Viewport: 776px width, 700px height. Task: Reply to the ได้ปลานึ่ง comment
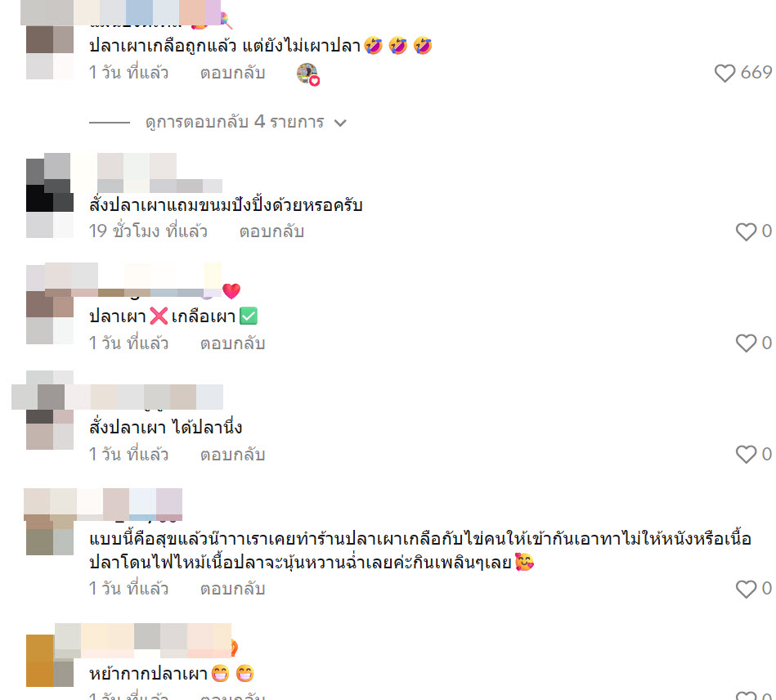coord(232,455)
